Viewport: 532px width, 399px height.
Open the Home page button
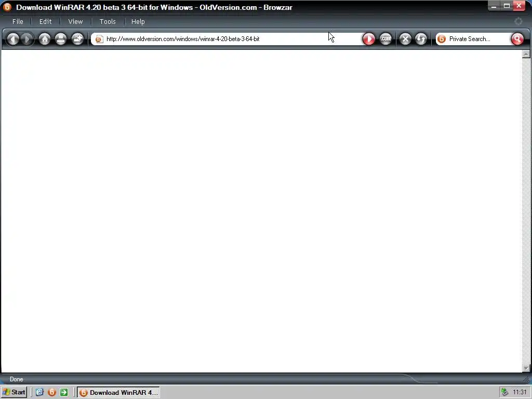pos(45,39)
